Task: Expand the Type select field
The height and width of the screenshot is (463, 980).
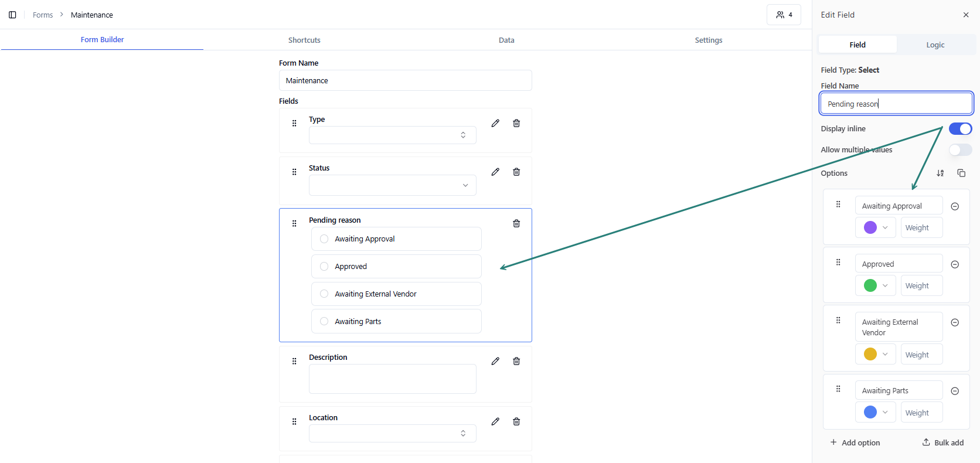Action: click(392, 135)
